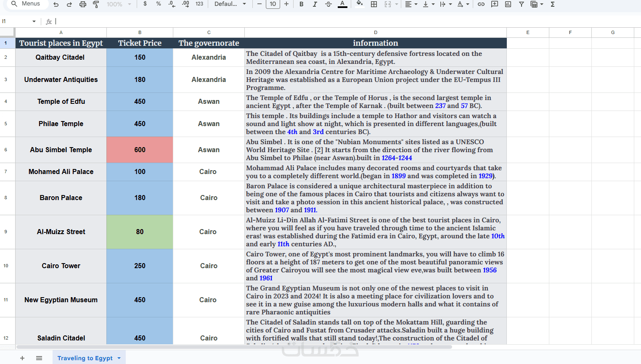Open the Name box dropdown arrow
Image resolution: width=641 pixels, height=364 pixels.
[34, 21]
